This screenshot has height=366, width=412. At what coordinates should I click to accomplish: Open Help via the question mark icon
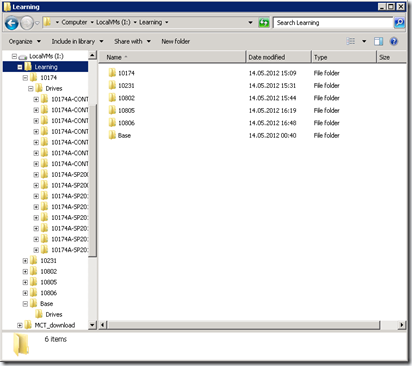pos(394,41)
